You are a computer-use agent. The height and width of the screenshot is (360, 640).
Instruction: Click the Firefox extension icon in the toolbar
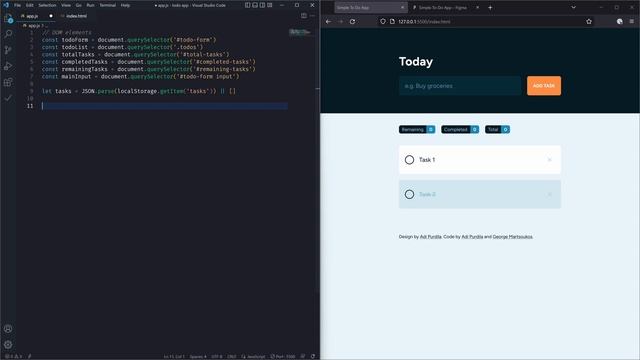coord(620,22)
